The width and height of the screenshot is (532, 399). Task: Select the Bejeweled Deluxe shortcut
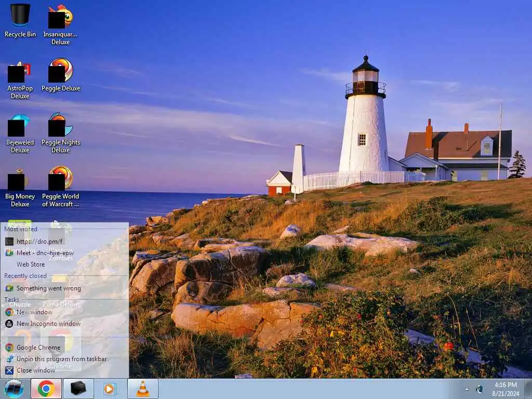pos(20,134)
